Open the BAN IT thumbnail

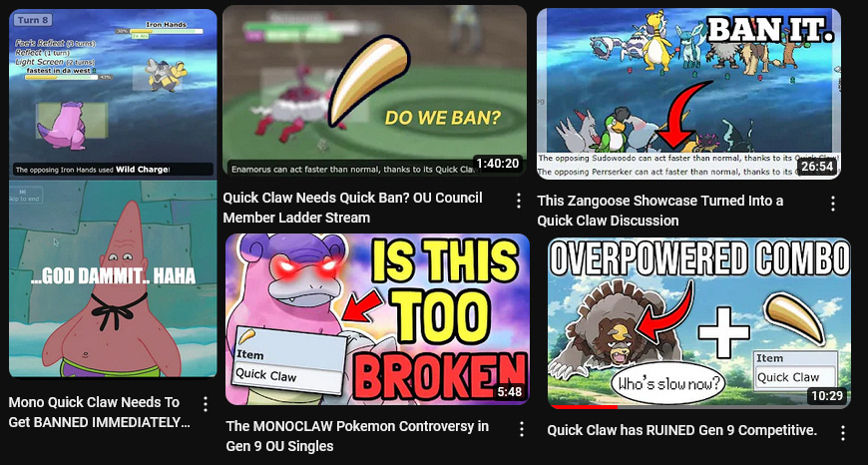point(688,94)
